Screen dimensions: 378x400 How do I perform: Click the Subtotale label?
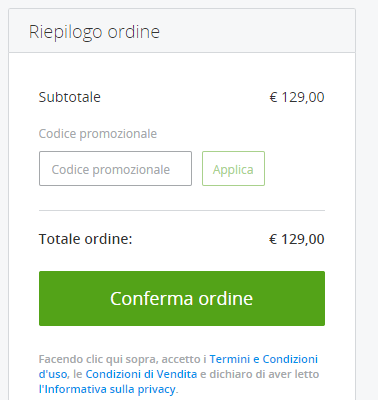click(70, 97)
